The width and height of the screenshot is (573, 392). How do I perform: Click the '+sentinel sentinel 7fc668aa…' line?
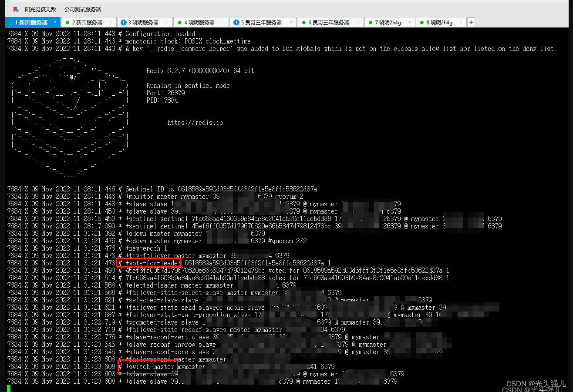[254, 218]
